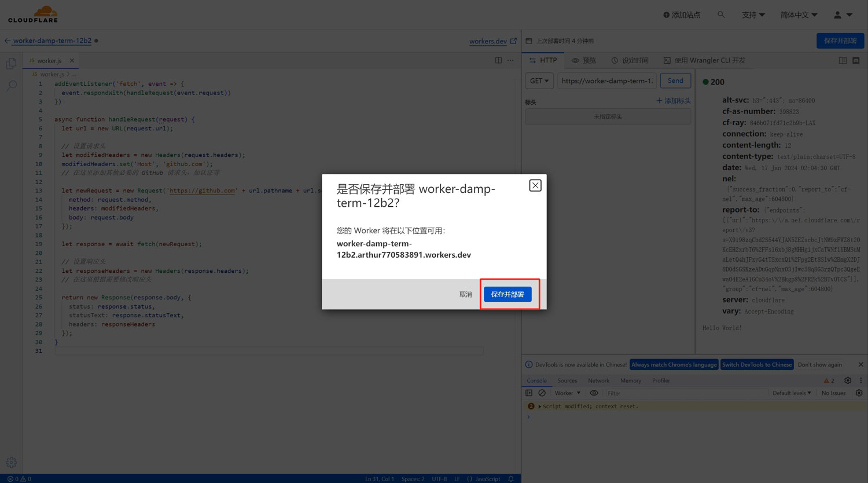Viewport: 868px width, 483px height.
Task: Open the Explorer files icon in sidebar
Action: click(12, 63)
